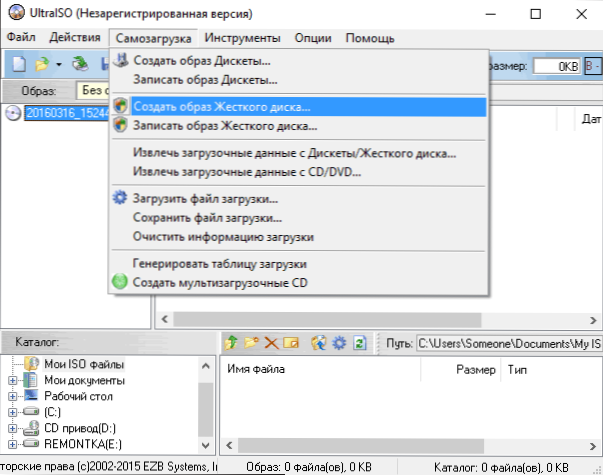
Task: Open the Инструменты menu
Action: (x=242, y=38)
